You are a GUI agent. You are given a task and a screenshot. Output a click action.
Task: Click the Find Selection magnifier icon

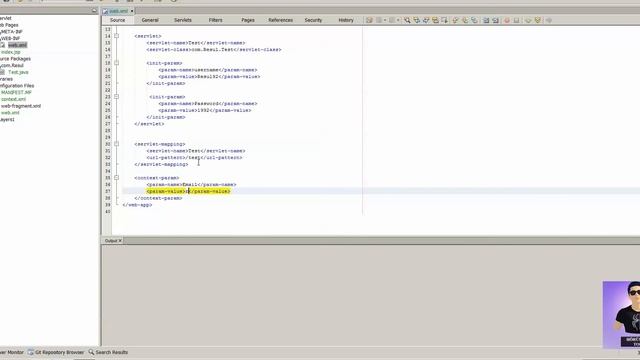(407, 20)
